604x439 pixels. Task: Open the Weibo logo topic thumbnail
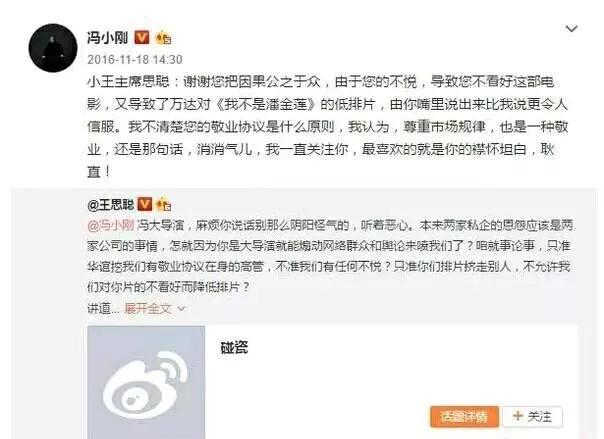(x=146, y=382)
